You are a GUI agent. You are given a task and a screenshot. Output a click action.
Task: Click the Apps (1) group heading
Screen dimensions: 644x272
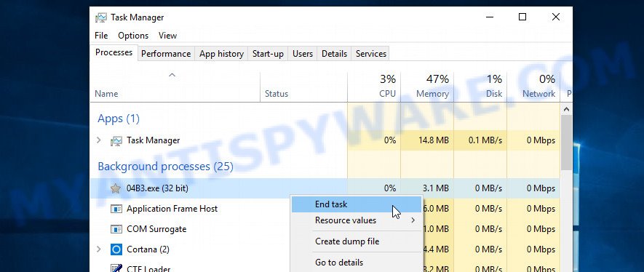tap(119, 119)
